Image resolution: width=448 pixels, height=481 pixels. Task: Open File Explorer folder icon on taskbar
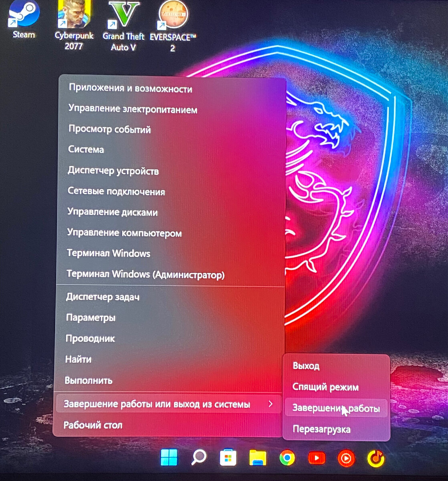click(x=258, y=458)
